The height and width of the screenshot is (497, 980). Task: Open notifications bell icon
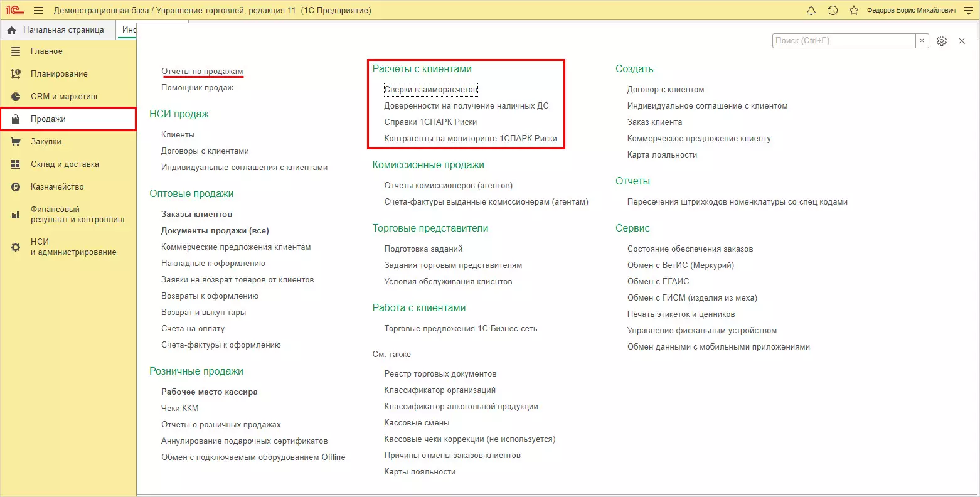(x=811, y=10)
